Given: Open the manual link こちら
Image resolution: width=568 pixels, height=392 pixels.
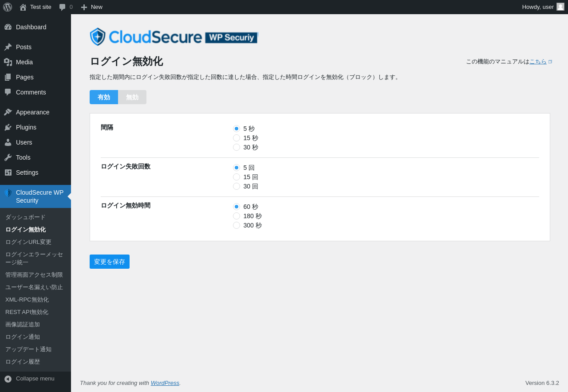Looking at the screenshot, I should (538, 62).
